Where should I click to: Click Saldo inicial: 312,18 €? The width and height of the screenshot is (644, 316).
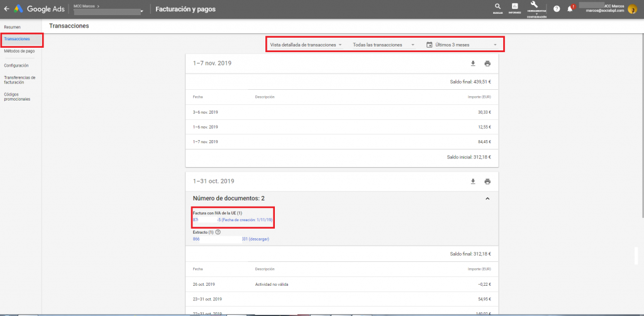click(469, 157)
